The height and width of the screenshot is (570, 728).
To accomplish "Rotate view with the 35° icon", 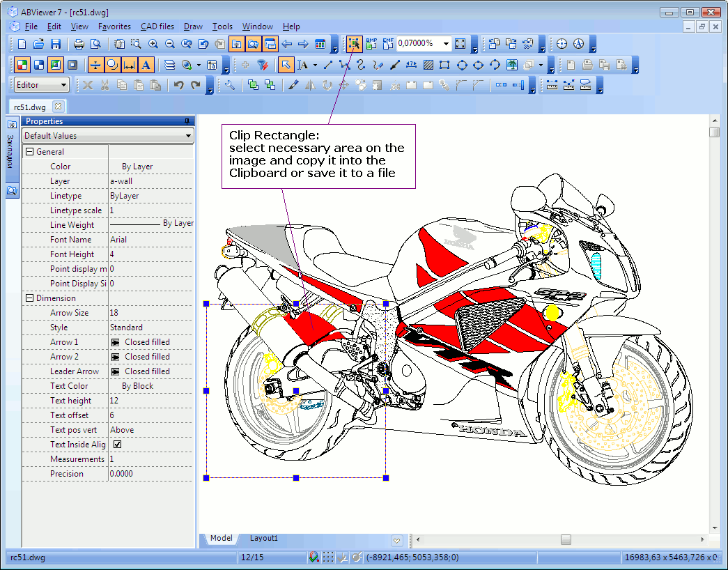I will (528, 44).
